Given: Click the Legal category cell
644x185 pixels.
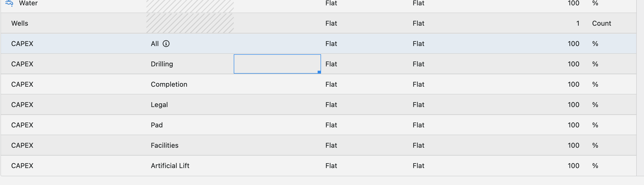Looking at the screenshot, I should click(159, 105).
